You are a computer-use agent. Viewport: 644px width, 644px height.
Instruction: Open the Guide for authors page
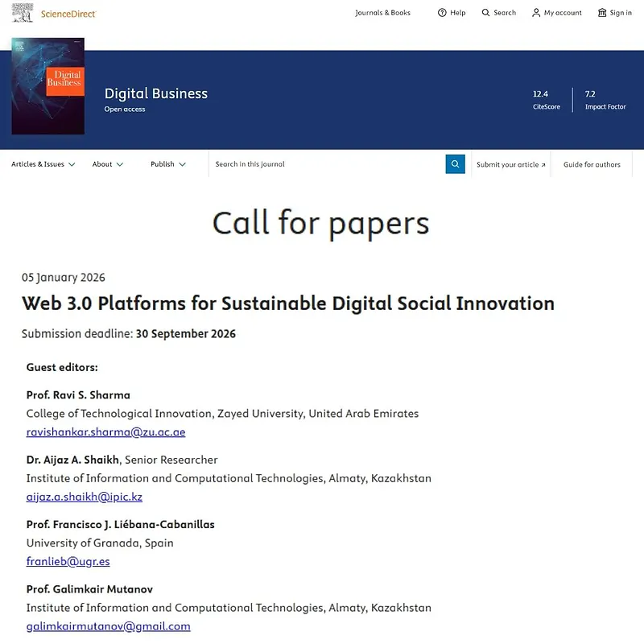[x=592, y=163]
